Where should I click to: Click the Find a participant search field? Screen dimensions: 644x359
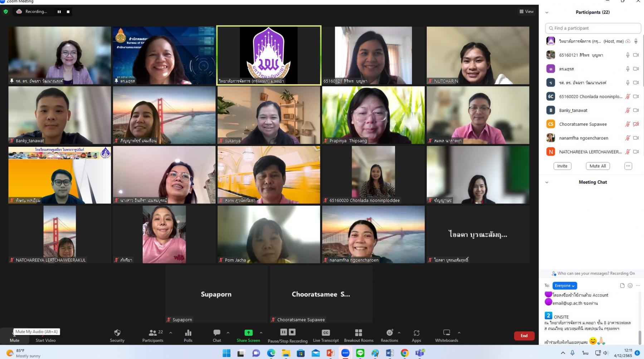click(x=593, y=28)
